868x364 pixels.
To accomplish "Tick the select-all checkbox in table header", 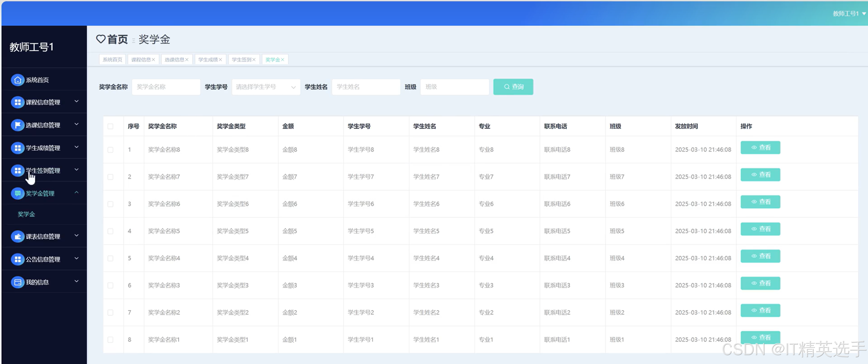I will click(x=111, y=126).
